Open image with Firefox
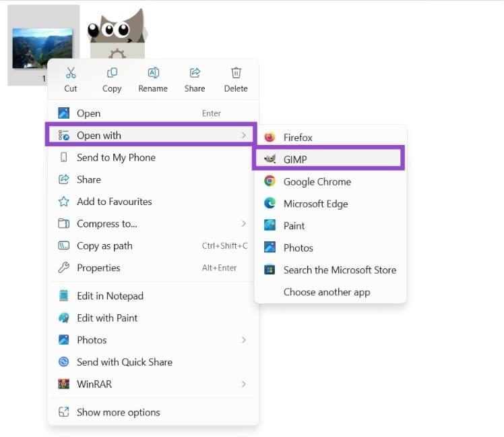This screenshot has width=504, height=437. pos(298,138)
